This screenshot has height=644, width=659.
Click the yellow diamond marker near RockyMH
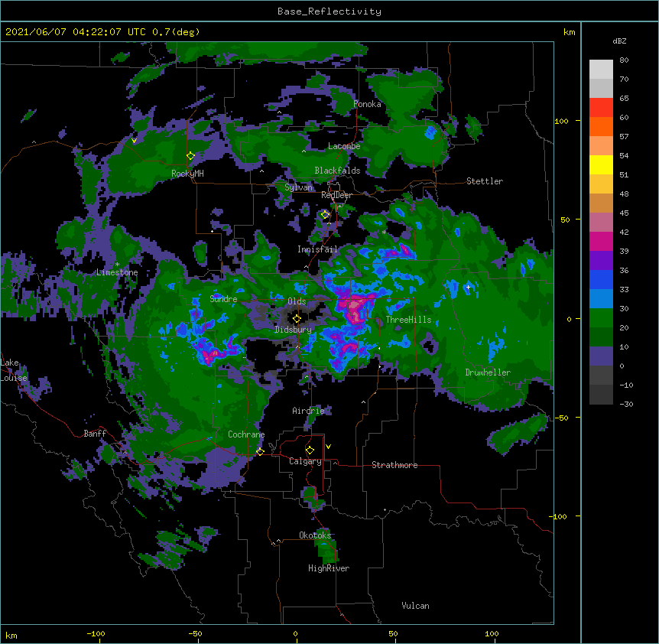coord(190,156)
